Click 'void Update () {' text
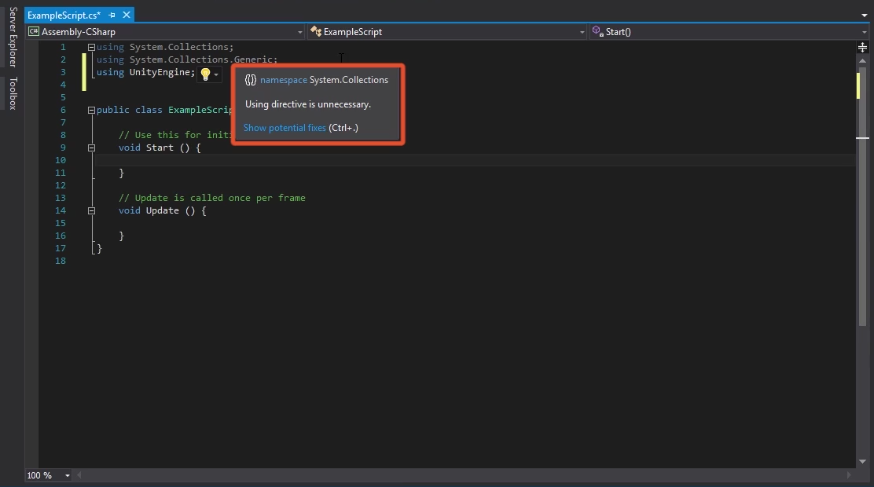This screenshot has height=487, width=874. [162, 211]
